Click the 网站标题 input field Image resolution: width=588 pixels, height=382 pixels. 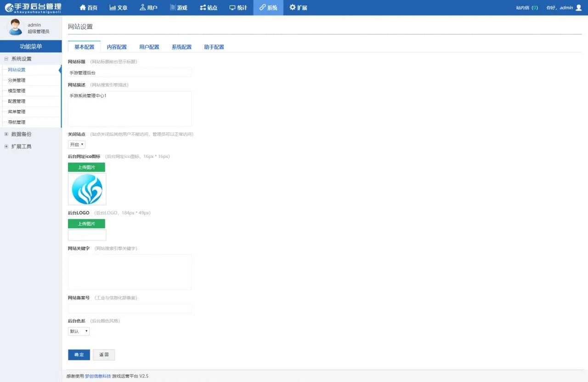click(x=130, y=73)
